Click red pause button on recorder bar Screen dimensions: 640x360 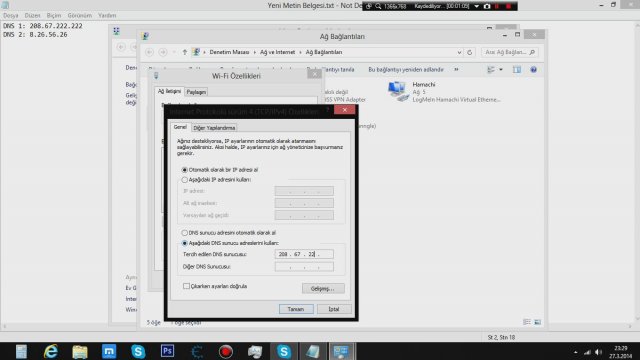[497, 6]
